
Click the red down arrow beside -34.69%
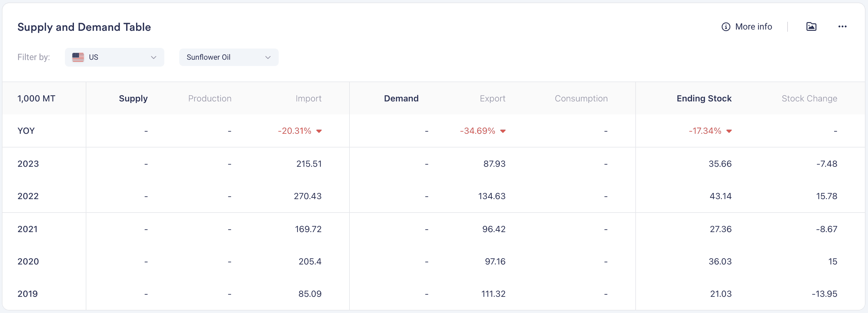click(x=503, y=131)
